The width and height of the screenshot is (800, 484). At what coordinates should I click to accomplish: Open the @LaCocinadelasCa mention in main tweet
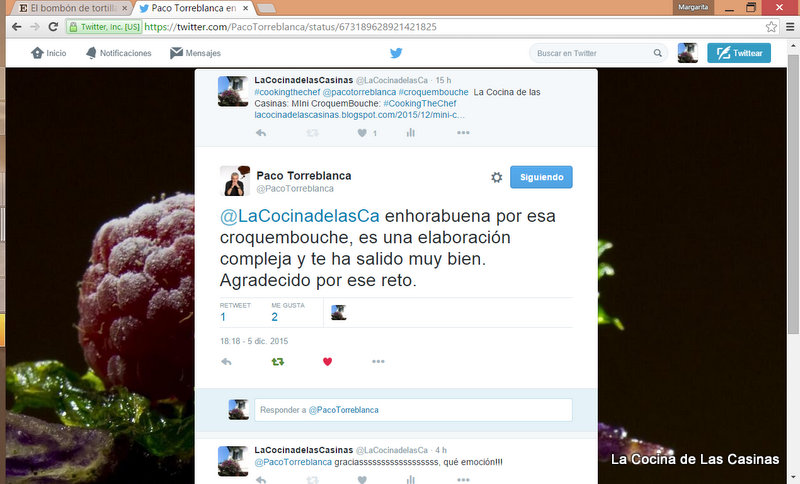299,216
